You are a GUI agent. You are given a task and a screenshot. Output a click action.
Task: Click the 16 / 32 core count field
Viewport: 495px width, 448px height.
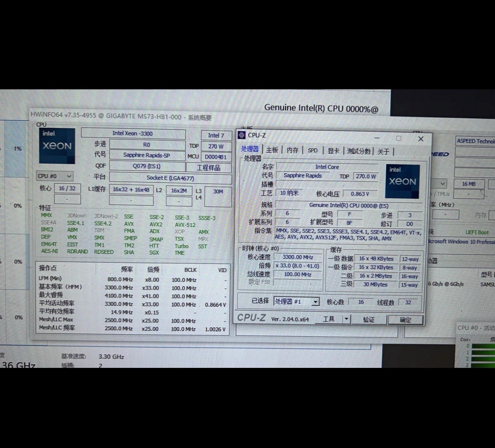[67, 188]
